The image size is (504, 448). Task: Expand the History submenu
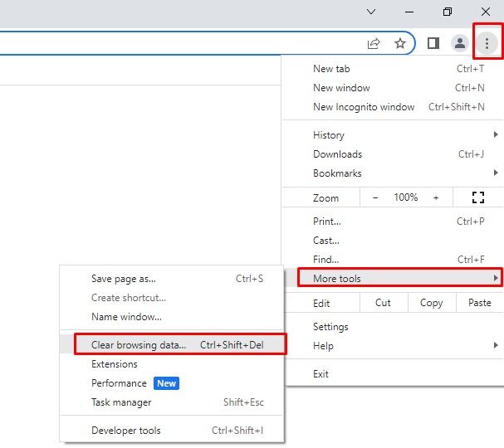[392, 135]
